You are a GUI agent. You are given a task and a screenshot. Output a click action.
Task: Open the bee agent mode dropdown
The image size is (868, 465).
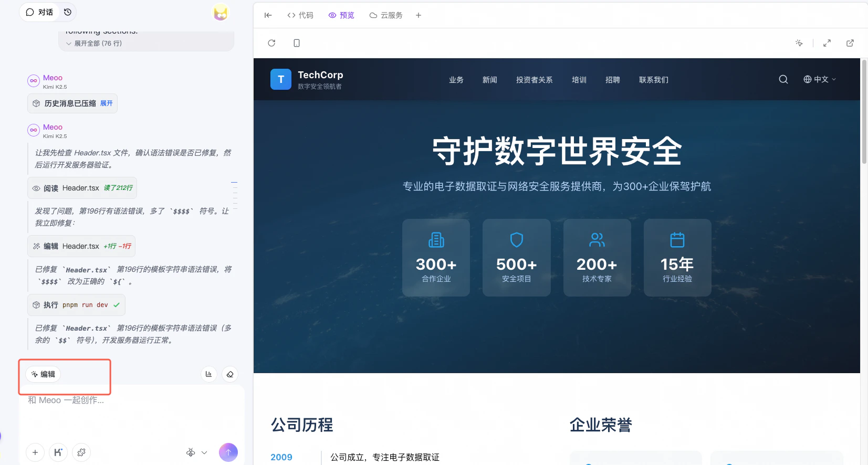tap(196, 452)
